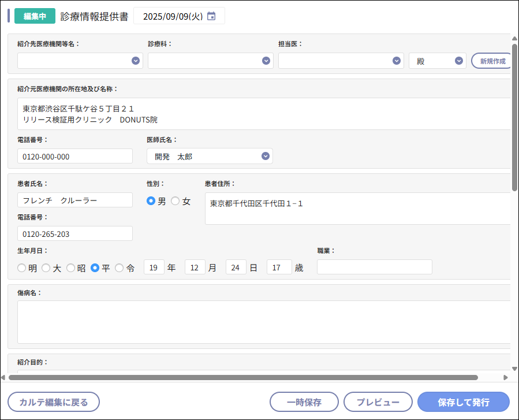This screenshot has width=519, height=420.
Task: Click the horizontal scrollbar thumb
Action: (243, 378)
